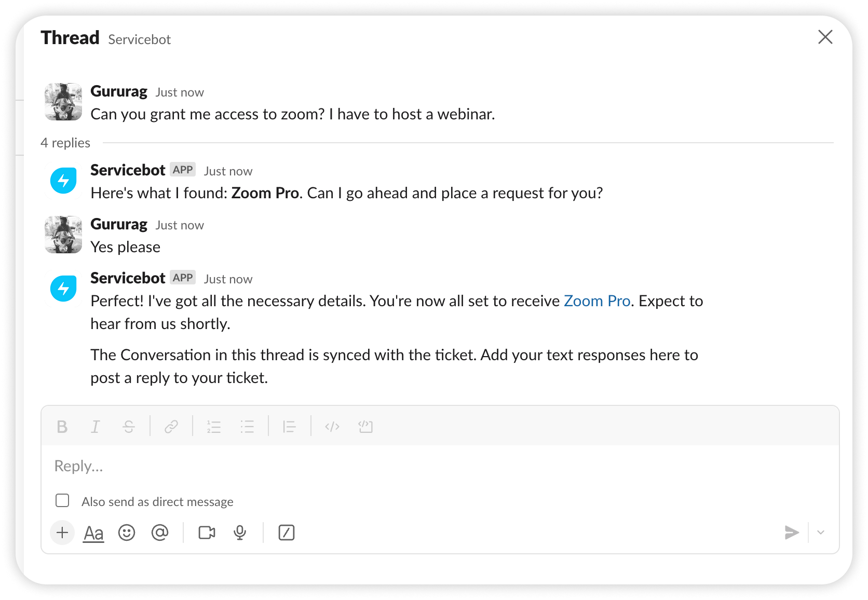Toggle bold formatting in the reply toolbar
This screenshot has width=868, height=600.
[x=62, y=427]
